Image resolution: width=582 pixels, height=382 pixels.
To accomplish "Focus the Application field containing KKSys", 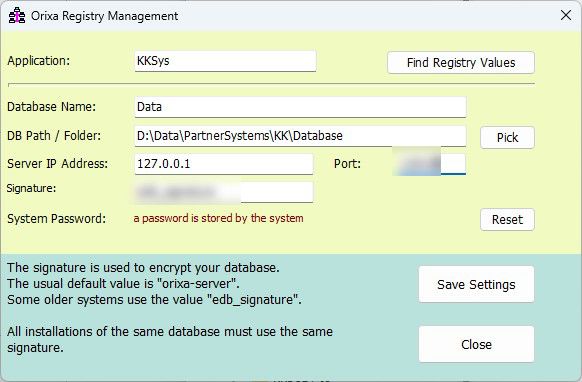I will pyautogui.click(x=225, y=61).
